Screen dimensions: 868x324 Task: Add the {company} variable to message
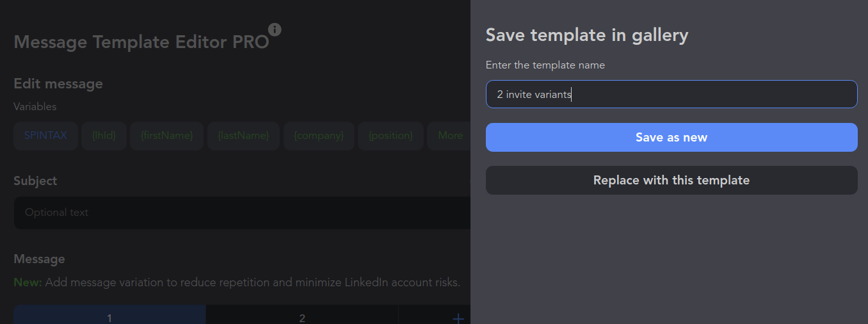click(x=319, y=136)
